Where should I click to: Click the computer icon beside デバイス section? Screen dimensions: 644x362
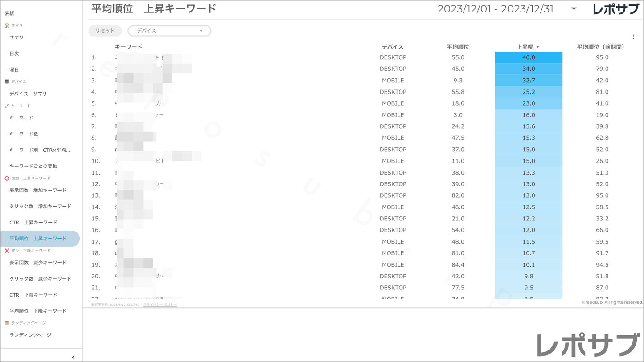pyautogui.click(x=7, y=82)
